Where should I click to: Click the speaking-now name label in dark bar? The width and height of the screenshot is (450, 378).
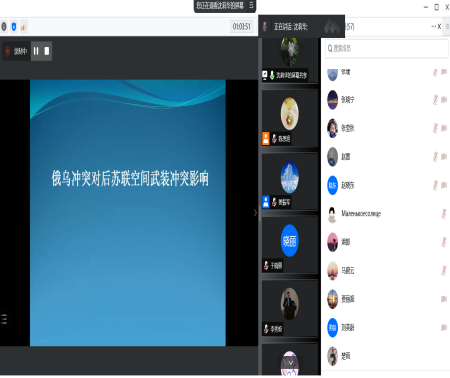coord(291,27)
